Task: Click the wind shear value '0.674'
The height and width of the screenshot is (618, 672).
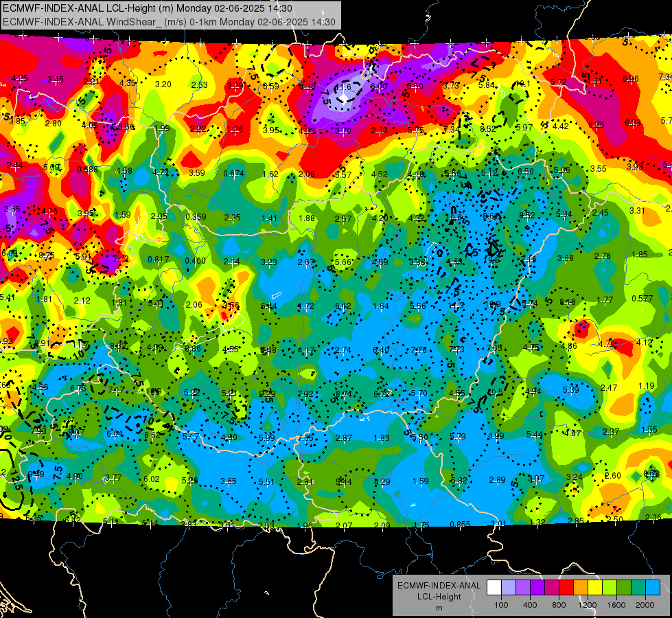Action: coord(234,174)
